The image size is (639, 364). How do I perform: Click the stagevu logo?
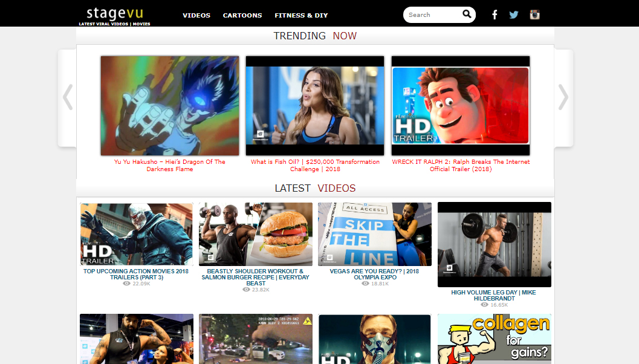[114, 16]
